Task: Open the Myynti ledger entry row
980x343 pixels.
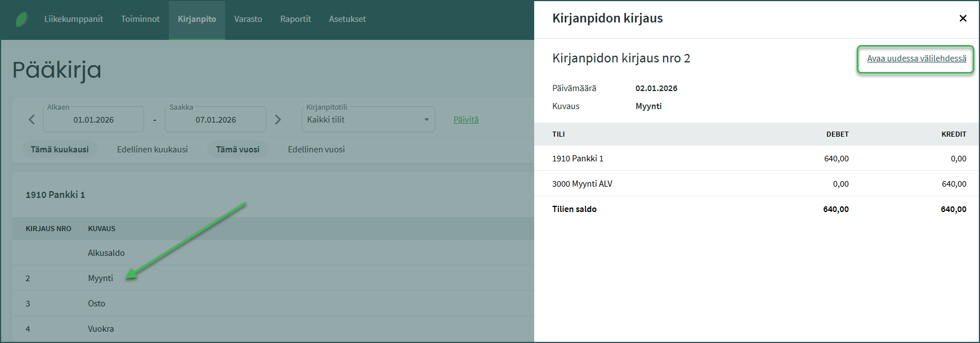Action: point(101,278)
